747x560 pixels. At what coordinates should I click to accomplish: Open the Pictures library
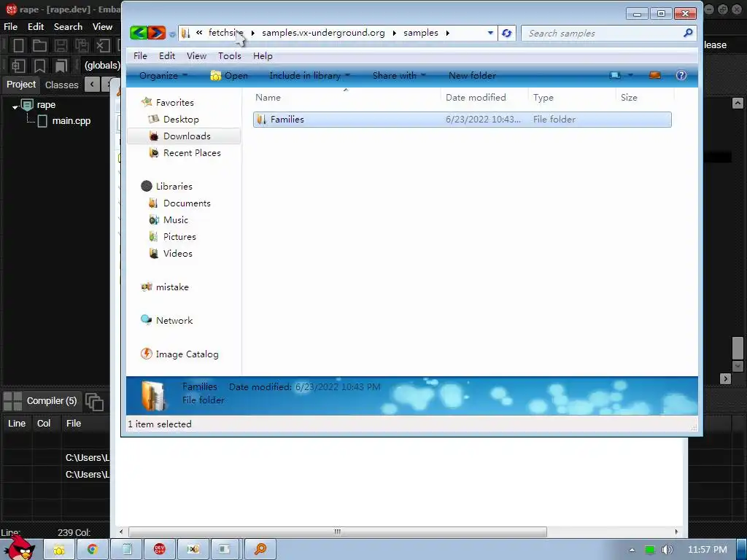click(179, 237)
